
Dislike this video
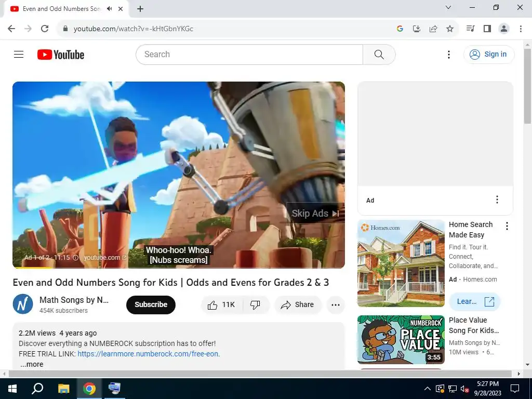256,304
